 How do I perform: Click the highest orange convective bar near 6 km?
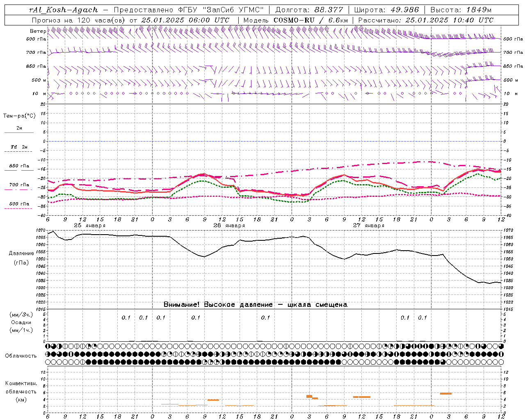tap(446, 394)
